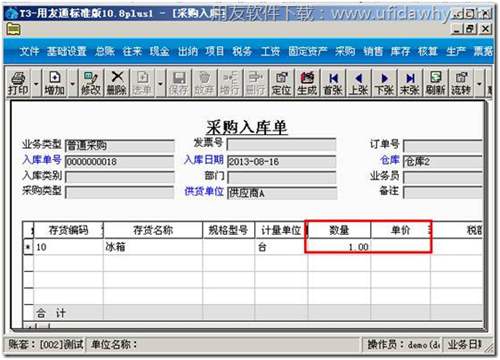Click the 仓库 field showing 仓库2

(443, 162)
